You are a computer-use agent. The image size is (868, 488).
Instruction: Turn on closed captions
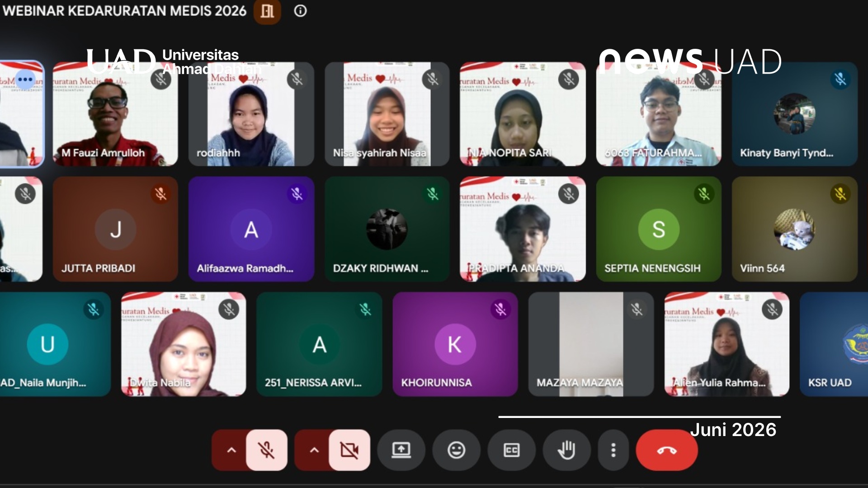tap(511, 450)
